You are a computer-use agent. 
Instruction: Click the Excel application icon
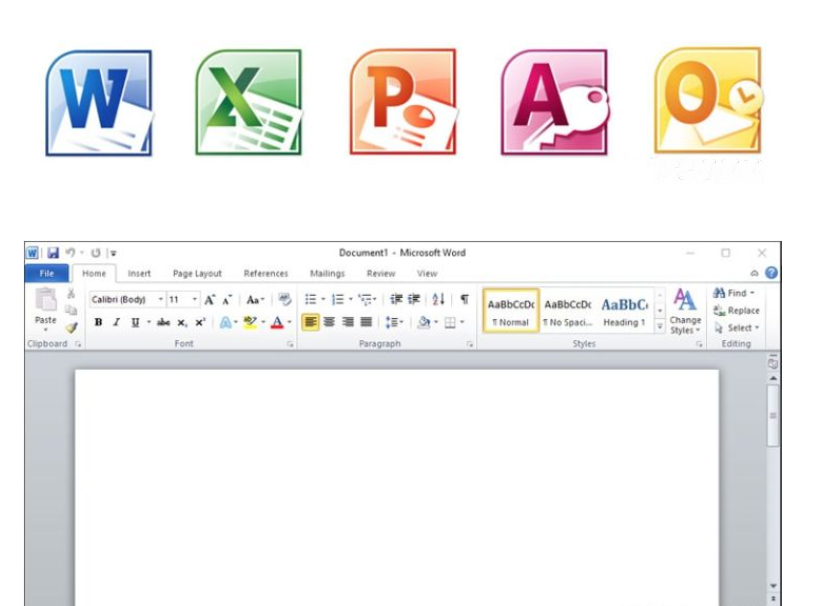tap(248, 103)
